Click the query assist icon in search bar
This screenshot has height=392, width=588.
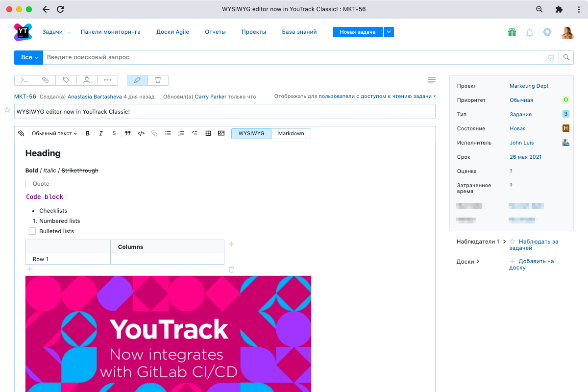[551, 57]
